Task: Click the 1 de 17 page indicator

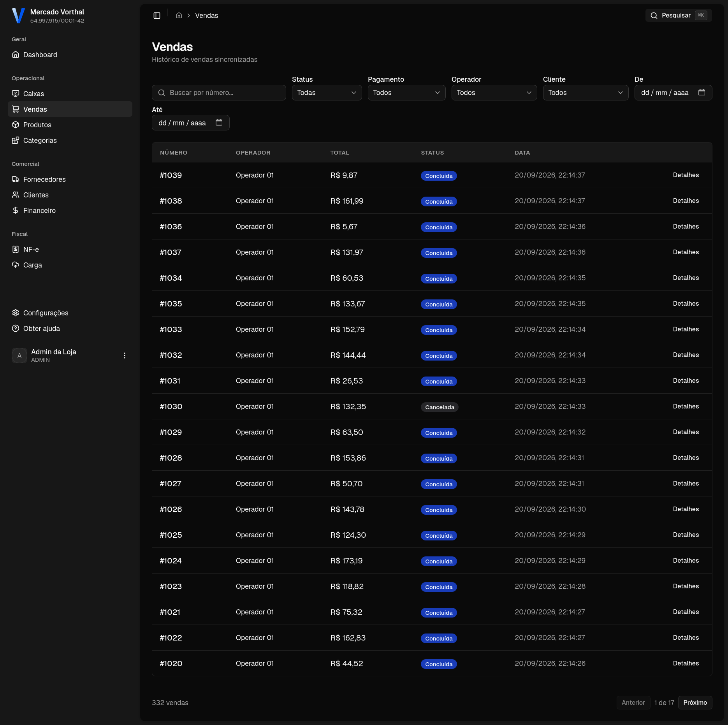Action: pyautogui.click(x=664, y=703)
